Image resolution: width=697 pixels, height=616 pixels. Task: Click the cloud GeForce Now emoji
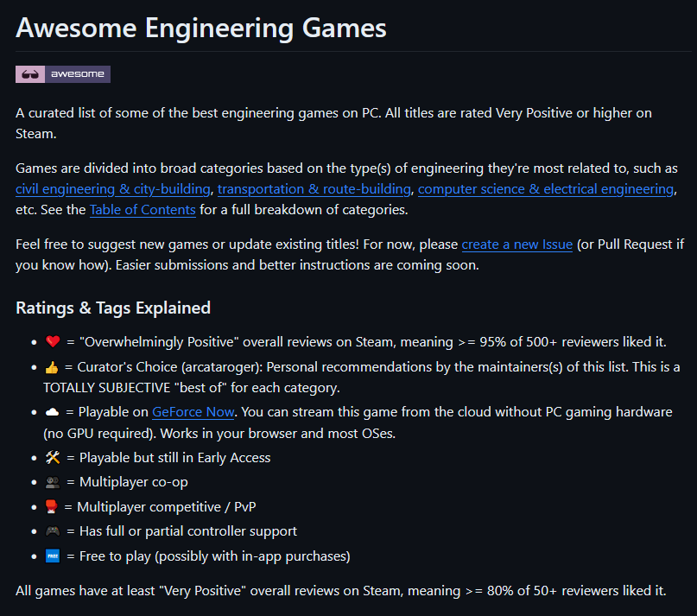coord(53,412)
